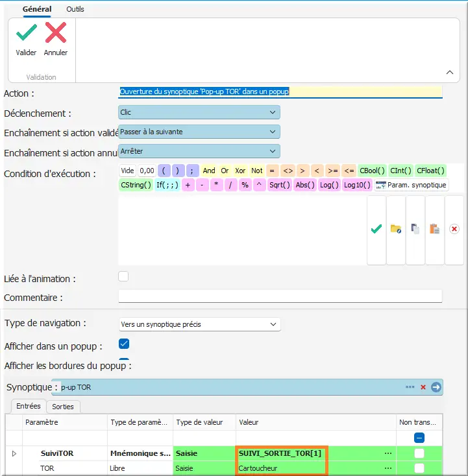This screenshot has width=468, height=476.
Task: Open the 'Type de navigation' dropdown
Action: point(199,324)
